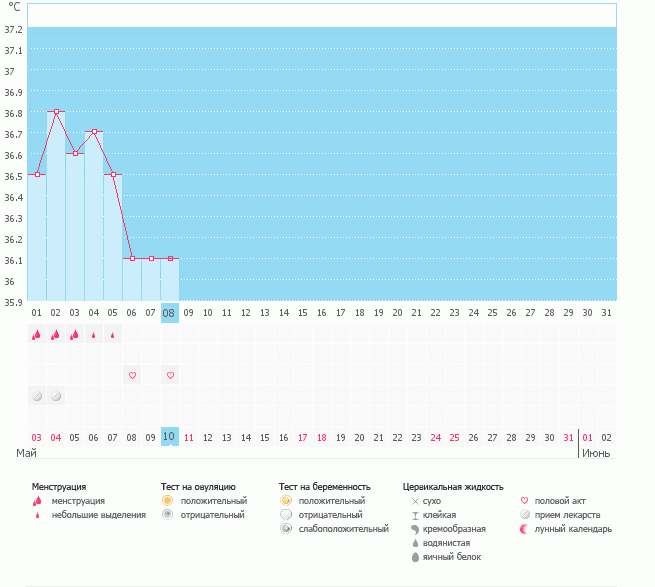
Task: Click the menstruation icon on cycle day 01
Action: tap(37, 335)
